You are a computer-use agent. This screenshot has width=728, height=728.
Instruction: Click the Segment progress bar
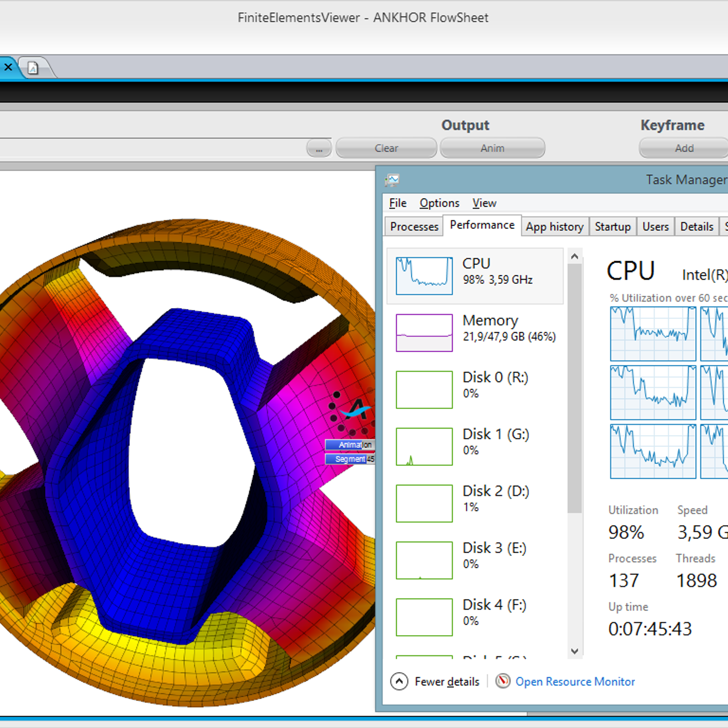[349, 459]
